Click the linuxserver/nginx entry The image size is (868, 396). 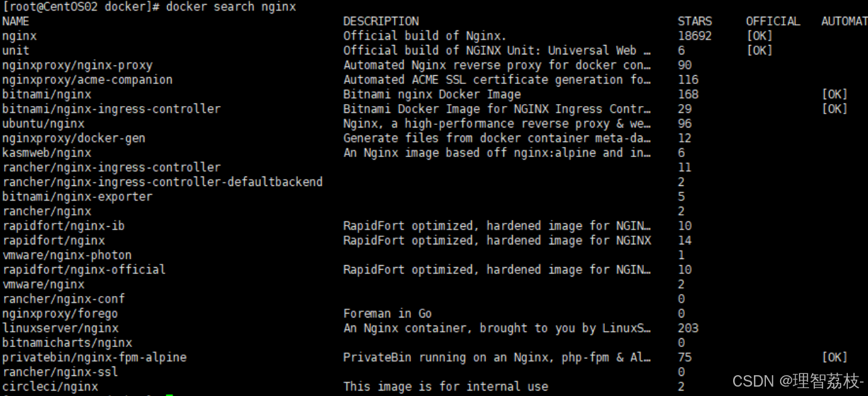60,328
